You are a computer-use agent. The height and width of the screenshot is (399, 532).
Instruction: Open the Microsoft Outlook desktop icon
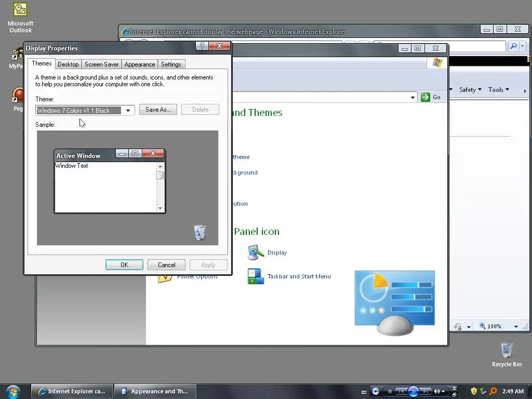tap(20, 17)
